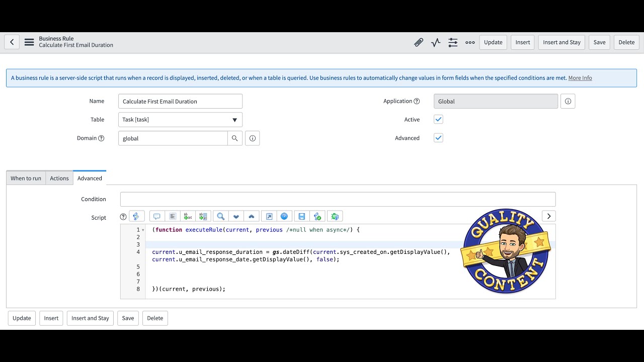Image resolution: width=644 pixels, height=362 pixels.
Task: Select the Actions tab
Action: [x=59, y=178]
